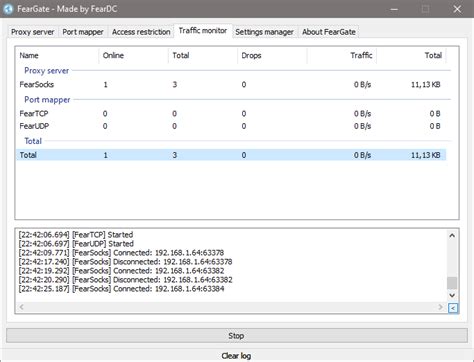Click the Drops column header
The image size is (474, 362).
[272, 55]
